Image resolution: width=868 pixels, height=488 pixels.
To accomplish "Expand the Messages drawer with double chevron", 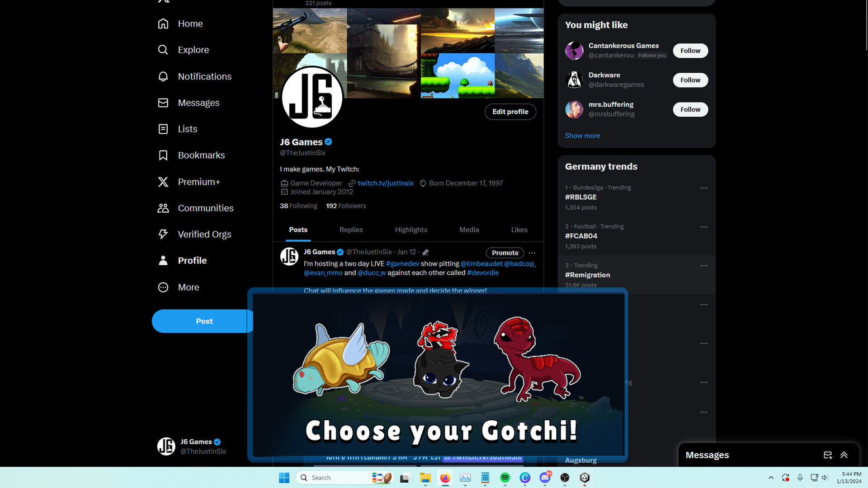I will tap(844, 455).
